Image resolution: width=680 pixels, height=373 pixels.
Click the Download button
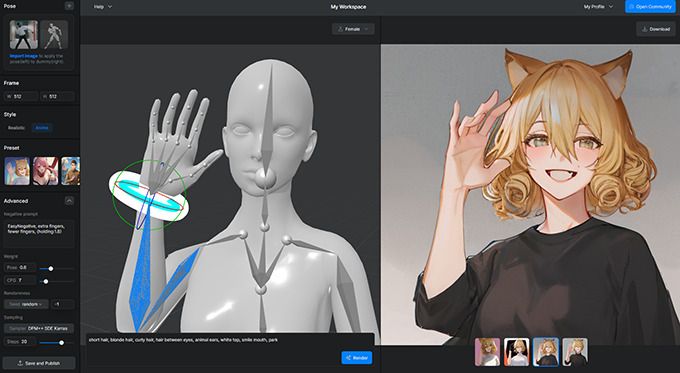(656, 29)
